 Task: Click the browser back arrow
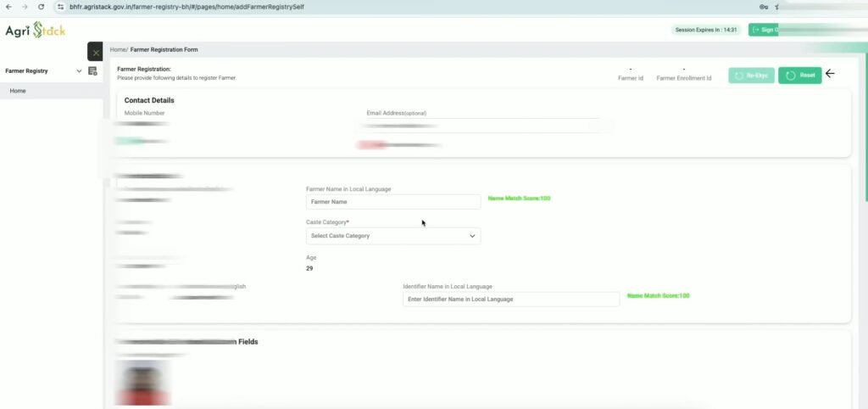click(8, 7)
